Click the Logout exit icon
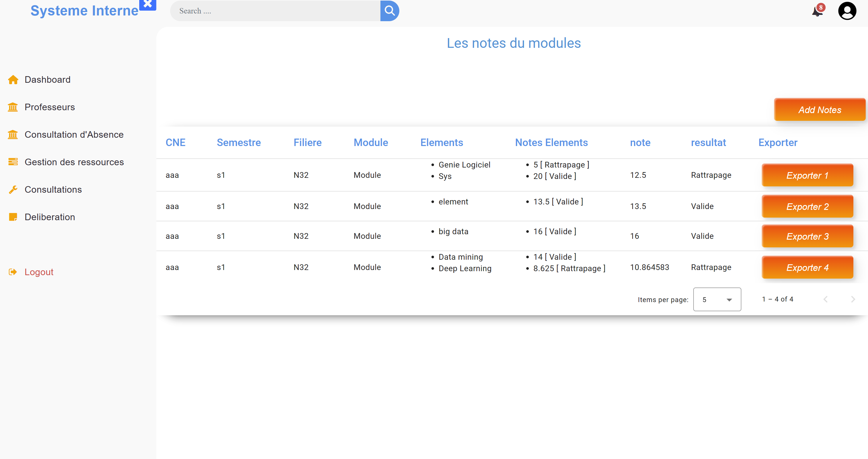 (13, 272)
